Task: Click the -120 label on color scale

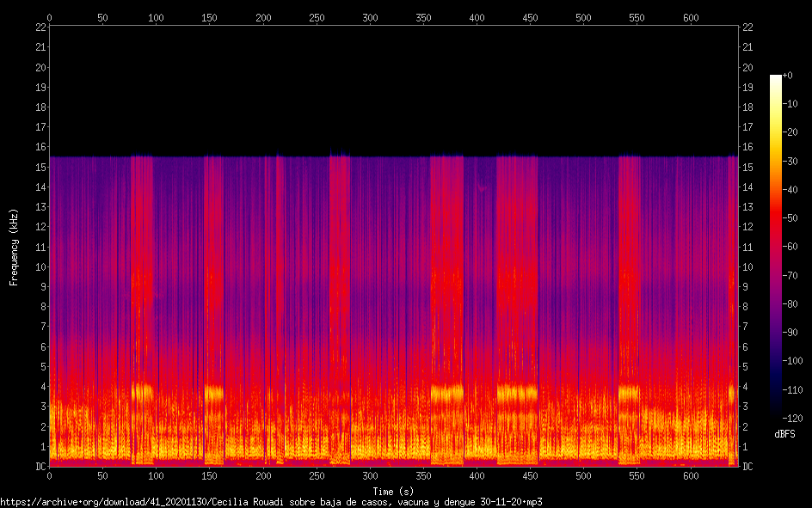Action: click(x=792, y=418)
